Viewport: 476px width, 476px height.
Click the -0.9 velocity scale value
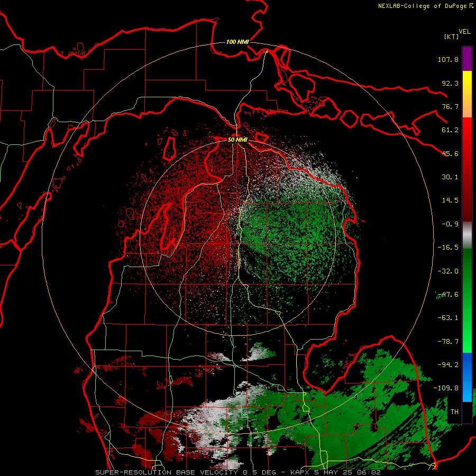(x=450, y=224)
